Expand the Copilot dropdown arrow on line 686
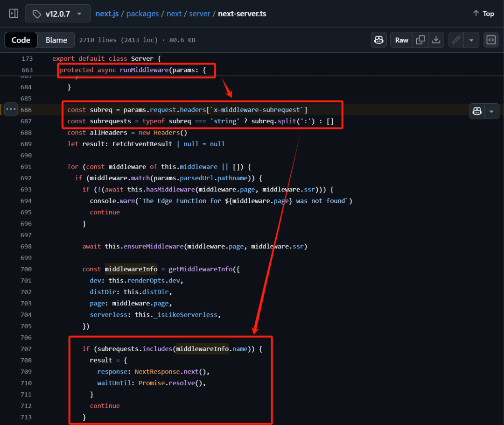The width and height of the screenshot is (504, 425). 491,111
